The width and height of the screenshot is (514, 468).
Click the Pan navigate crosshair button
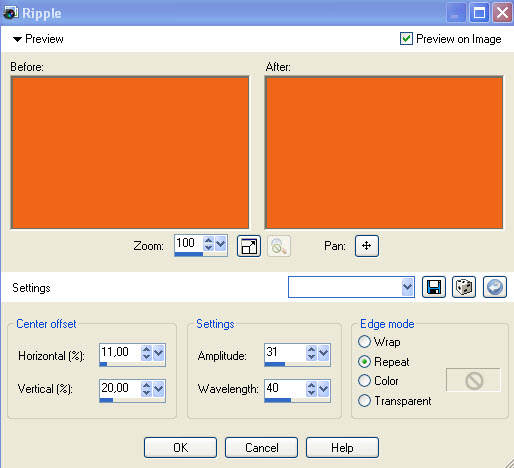coord(367,246)
